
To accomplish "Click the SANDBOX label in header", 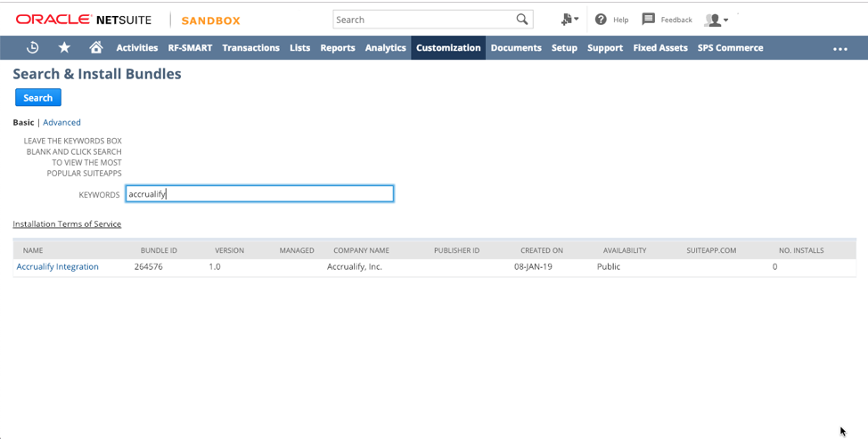I will (211, 20).
